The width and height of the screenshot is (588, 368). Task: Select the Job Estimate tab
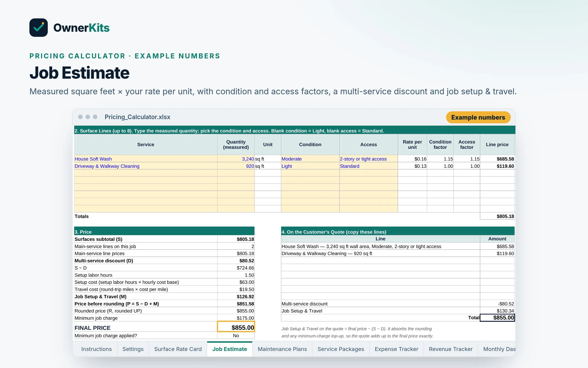pyautogui.click(x=230, y=349)
